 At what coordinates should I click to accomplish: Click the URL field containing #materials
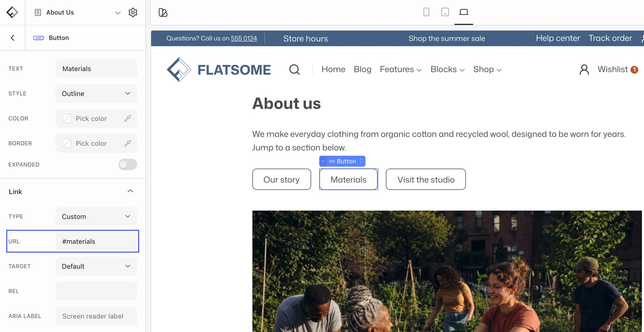pos(96,242)
